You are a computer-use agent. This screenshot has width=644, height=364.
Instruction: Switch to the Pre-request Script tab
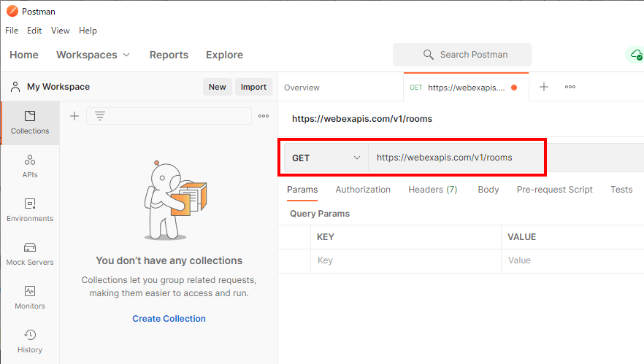[x=554, y=190]
